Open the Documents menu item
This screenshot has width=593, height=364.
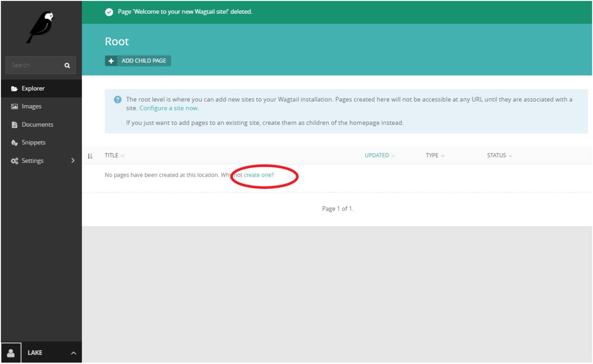pyautogui.click(x=41, y=125)
